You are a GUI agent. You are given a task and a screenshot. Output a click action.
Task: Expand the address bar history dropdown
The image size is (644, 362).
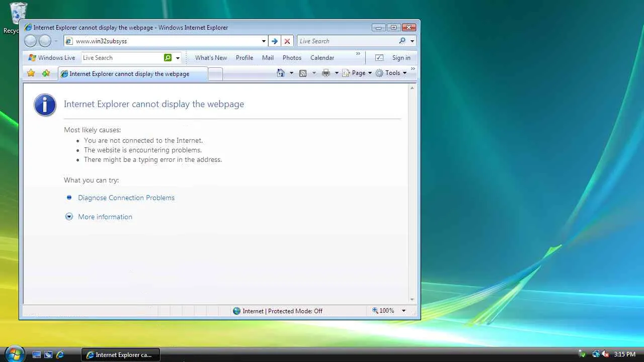click(x=264, y=41)
